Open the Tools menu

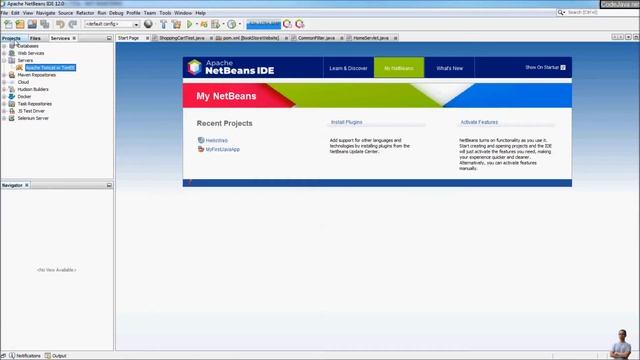pyautogui.click(x=165, y=13)
